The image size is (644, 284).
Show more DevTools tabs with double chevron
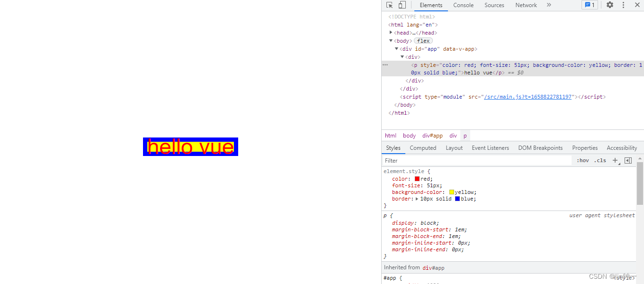click(x=549, y=5)
